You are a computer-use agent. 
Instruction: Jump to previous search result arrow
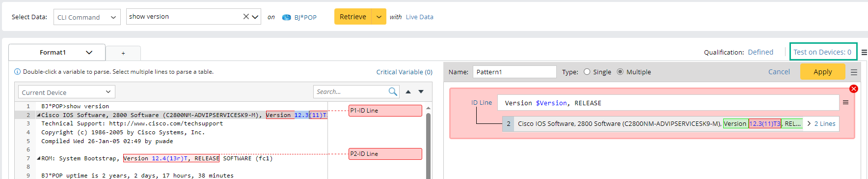(408, 91)
